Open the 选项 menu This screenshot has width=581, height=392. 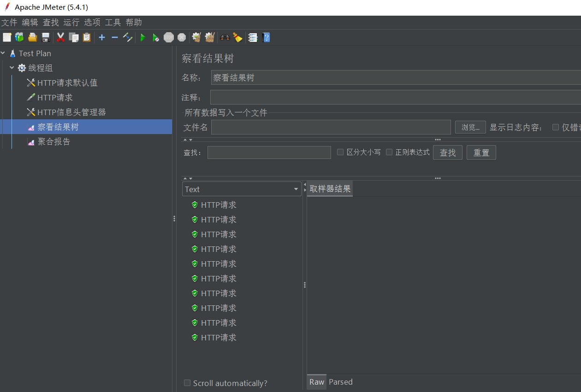92,22
